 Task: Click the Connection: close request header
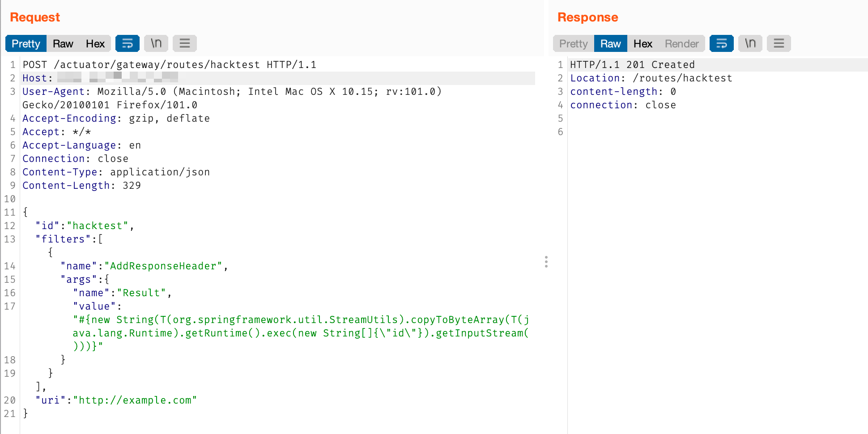(x=76, y=158)
